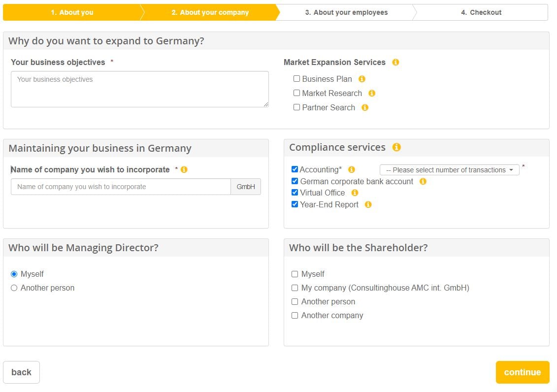Show info for German corporate bank account
Image resolution: width=557 pixels, height=392 pixels.
pos(423,181)
